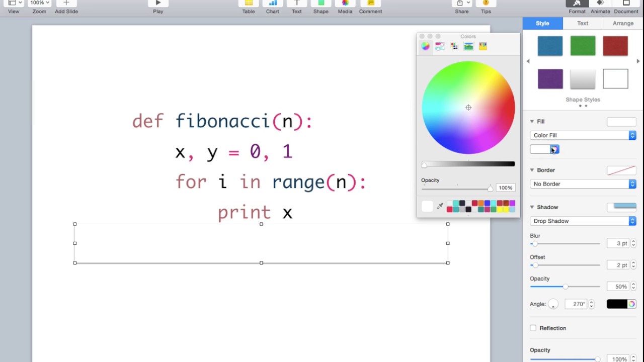
Task: Switch to the Arrange tab
Action: [x=623, y=23]
